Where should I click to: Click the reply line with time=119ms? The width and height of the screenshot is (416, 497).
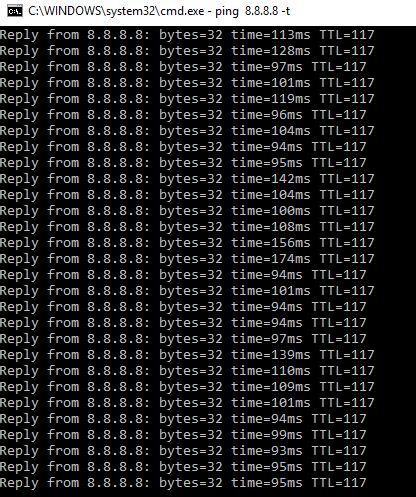tap(187, 99)
